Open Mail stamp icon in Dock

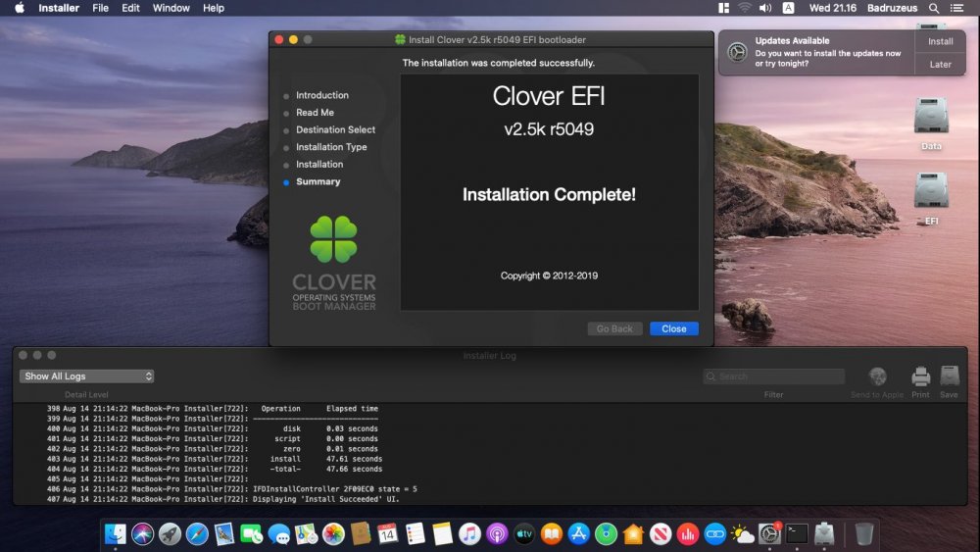tap(224, 534)
